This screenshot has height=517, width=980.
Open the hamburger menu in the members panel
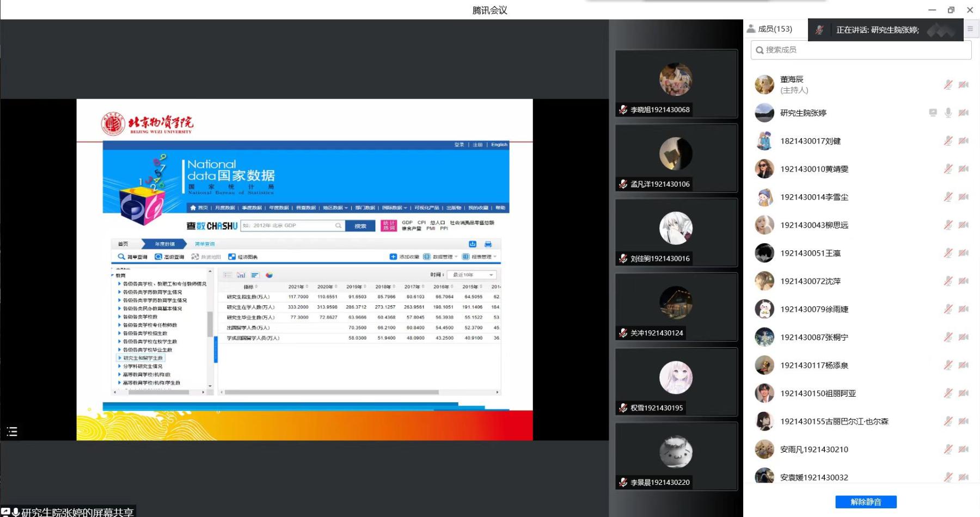[970, 29]
